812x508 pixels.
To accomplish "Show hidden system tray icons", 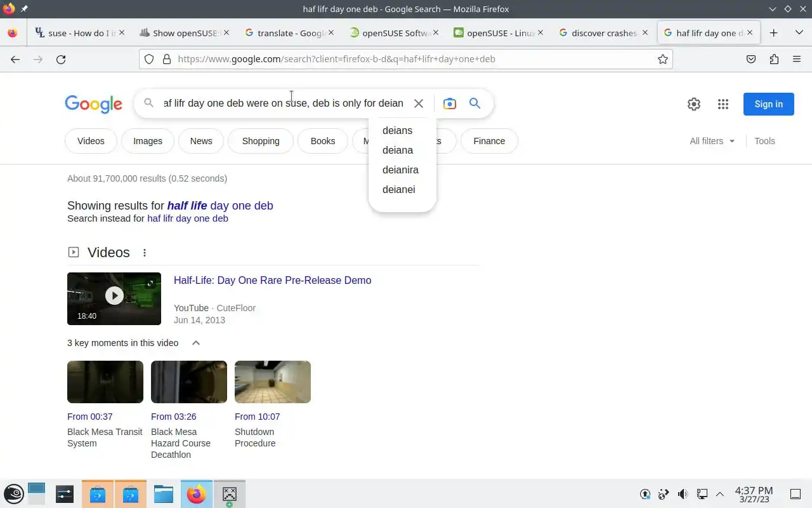I will point(720,494).
